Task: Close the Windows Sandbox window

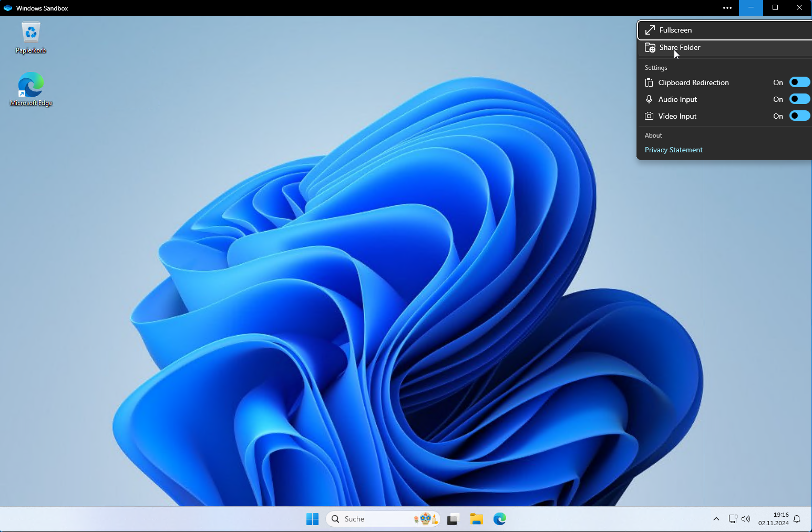Action: (x=799, y=8)
